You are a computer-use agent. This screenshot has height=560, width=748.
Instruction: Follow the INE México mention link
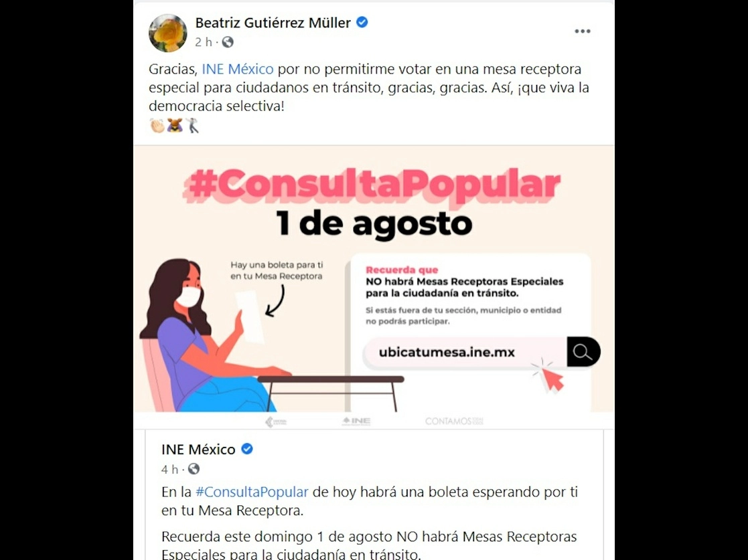coord(238,69)
